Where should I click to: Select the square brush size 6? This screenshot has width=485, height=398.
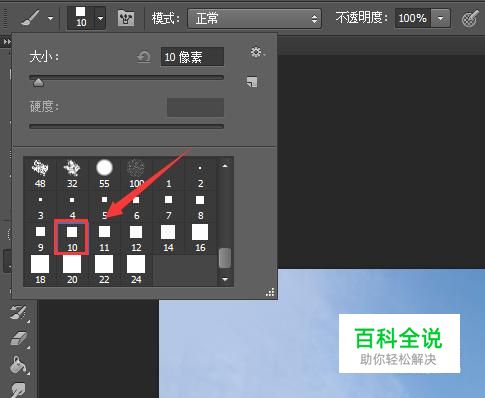pyautogui.click(x=136, y=207)
